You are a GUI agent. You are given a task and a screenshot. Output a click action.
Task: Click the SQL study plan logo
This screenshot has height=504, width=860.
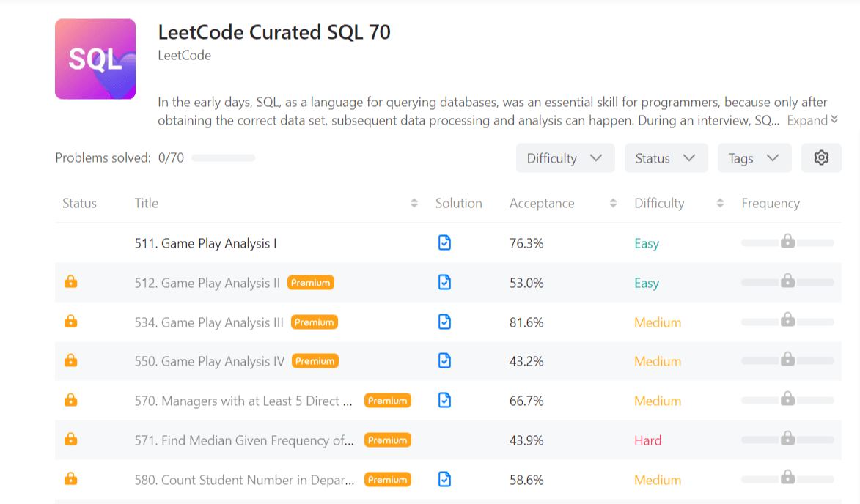coord(95,59)
